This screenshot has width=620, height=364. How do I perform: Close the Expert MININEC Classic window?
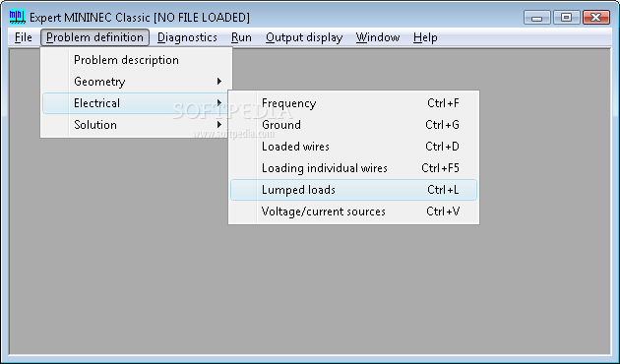pos(596,18)
